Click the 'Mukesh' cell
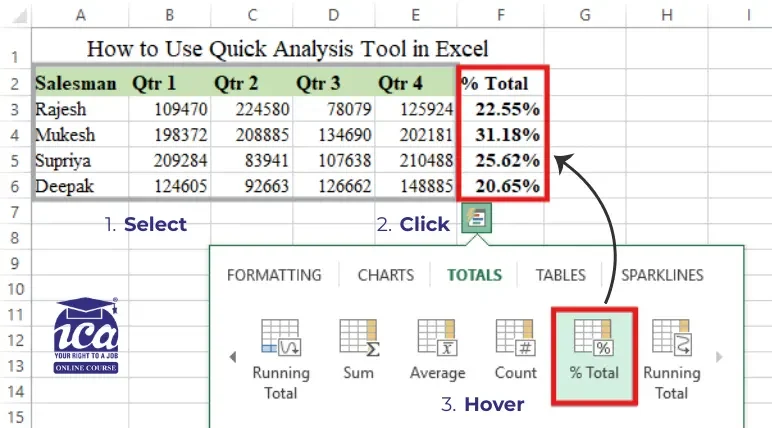This screenshot has width=772, height=428. (81, 134)
